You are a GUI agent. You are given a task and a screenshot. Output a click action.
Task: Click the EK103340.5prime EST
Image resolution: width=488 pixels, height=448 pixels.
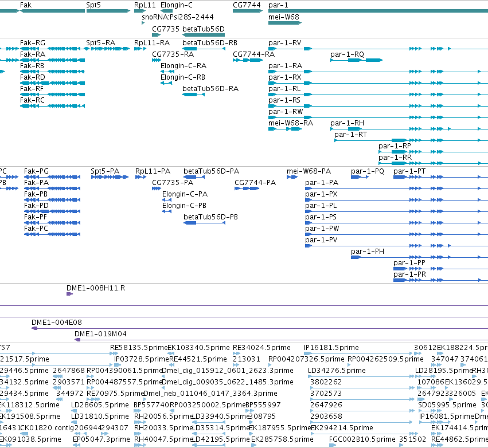point(171,353)
